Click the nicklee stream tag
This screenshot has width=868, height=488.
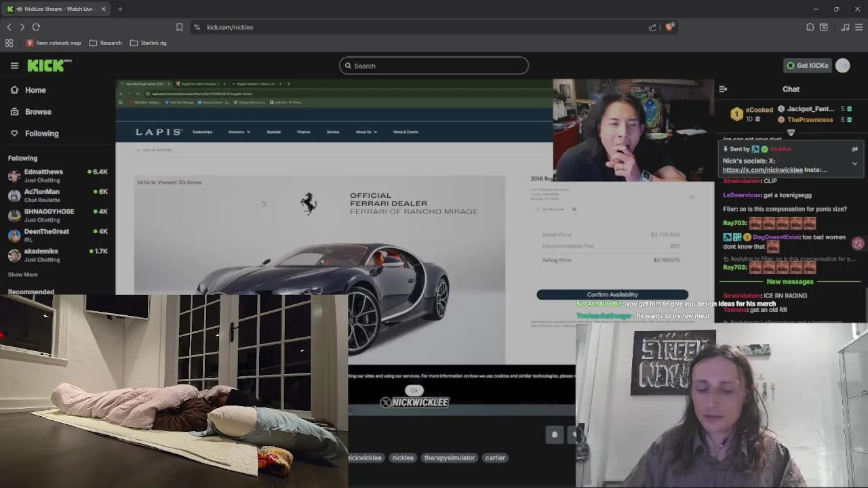tap(403, 457)
